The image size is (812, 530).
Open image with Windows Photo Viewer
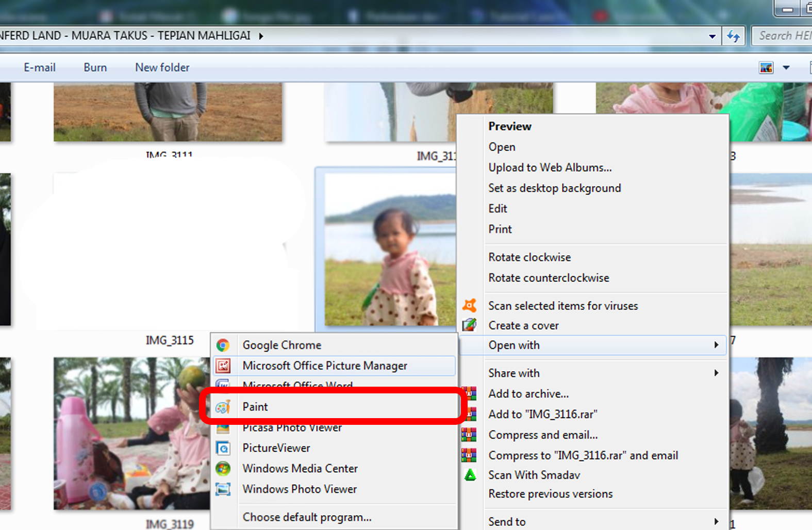(334, 489)
